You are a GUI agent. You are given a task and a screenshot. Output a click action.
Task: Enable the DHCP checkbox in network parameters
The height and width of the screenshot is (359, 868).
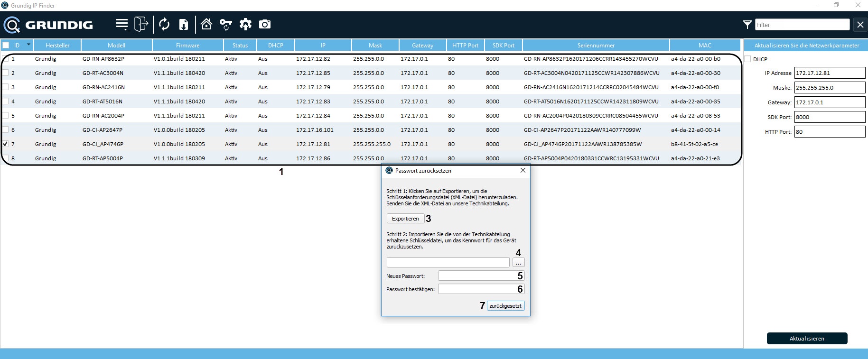748,59
